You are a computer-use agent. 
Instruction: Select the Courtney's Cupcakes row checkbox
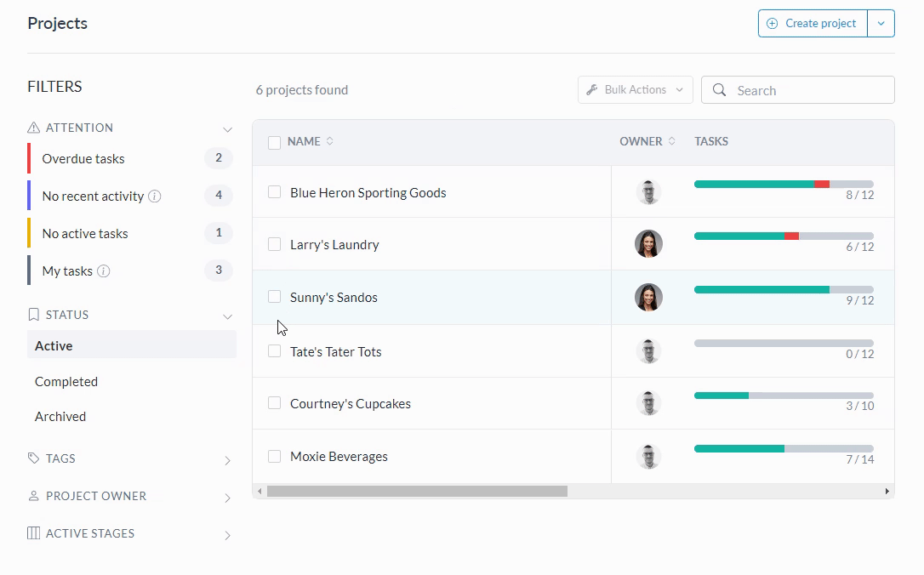click(274, 403)
